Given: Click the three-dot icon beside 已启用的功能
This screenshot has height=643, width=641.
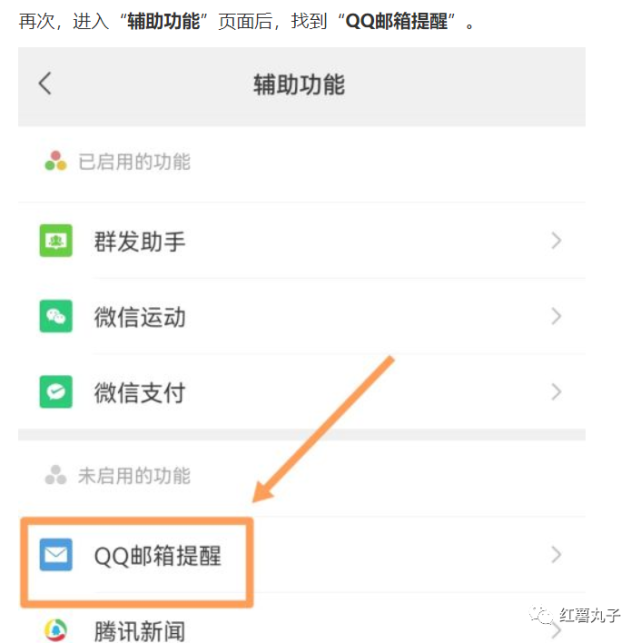Looking at the screenshot, I should [x=56, y=161].
